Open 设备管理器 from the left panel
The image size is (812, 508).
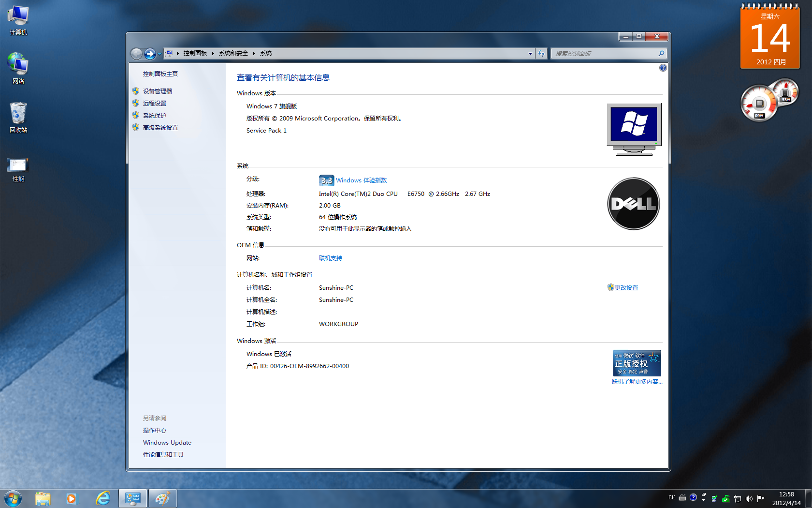pos(157,91)
